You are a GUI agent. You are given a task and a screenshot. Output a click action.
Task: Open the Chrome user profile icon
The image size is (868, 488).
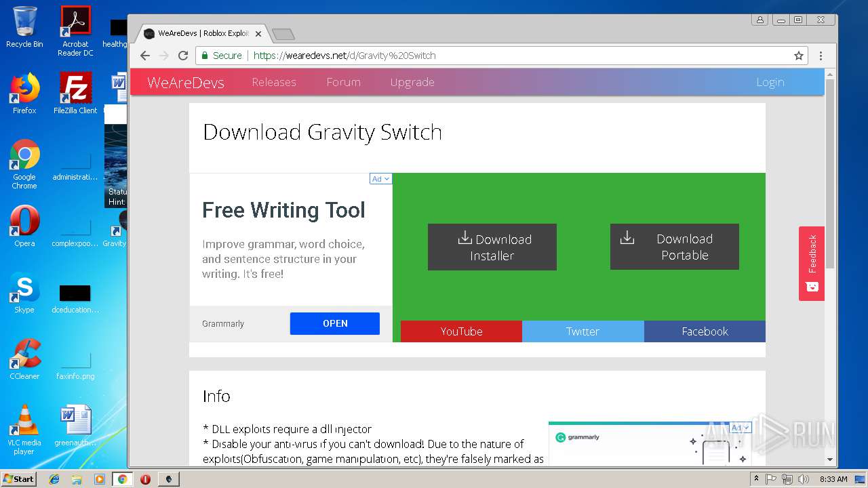760,20
